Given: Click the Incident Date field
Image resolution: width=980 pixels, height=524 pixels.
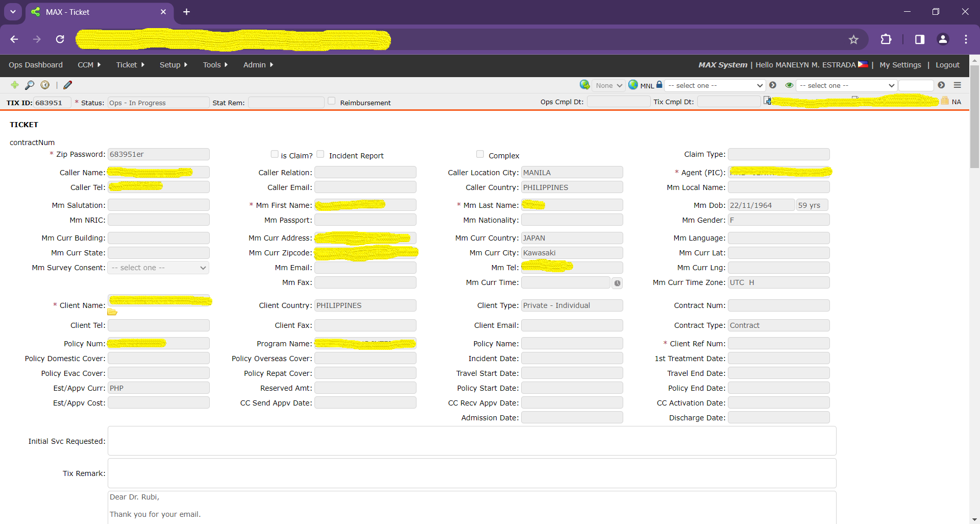Looking at the screenshot, I should (x=572, y=359).
